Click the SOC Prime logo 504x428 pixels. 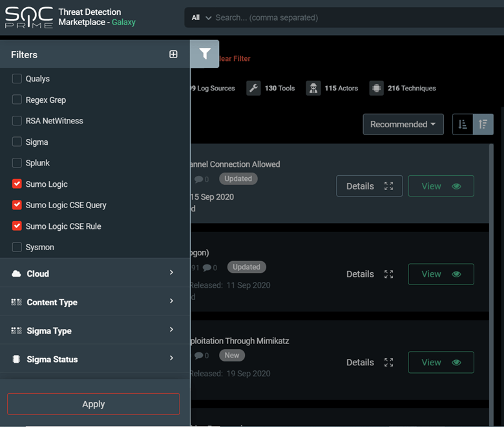29,17
